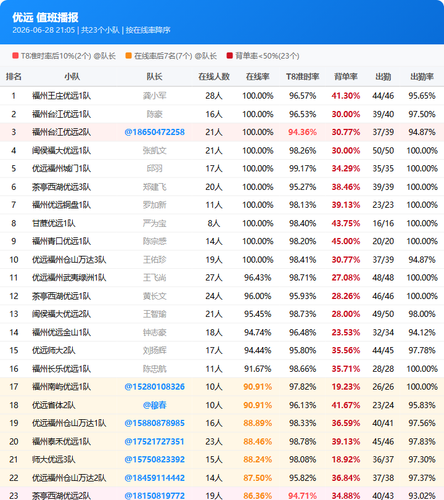444x500 pixels.
Task: Click the 93.02% attendance rate
Action: coord(422,496)
